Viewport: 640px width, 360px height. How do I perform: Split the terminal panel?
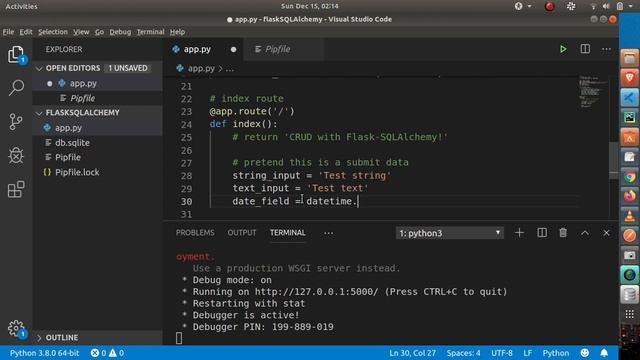click(x=542, y=233)
